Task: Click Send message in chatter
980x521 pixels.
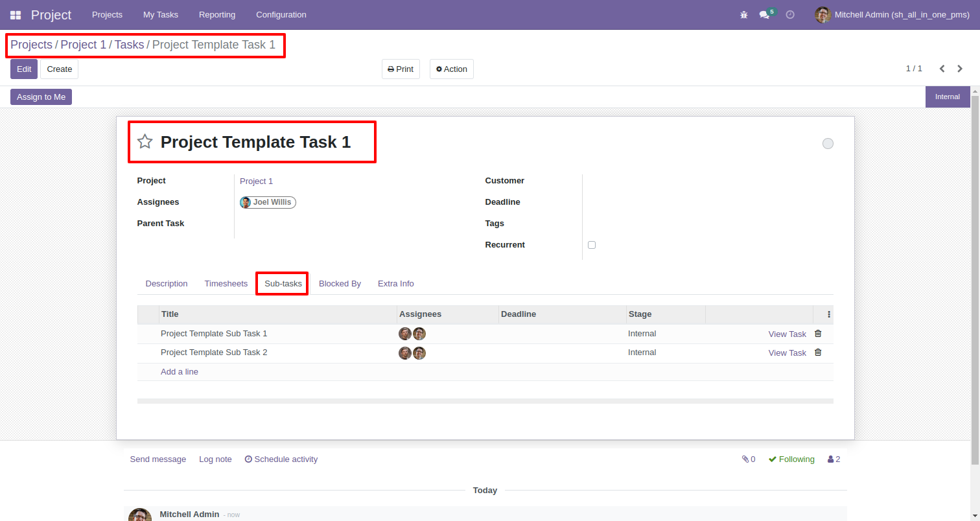Action: point(158,459)
